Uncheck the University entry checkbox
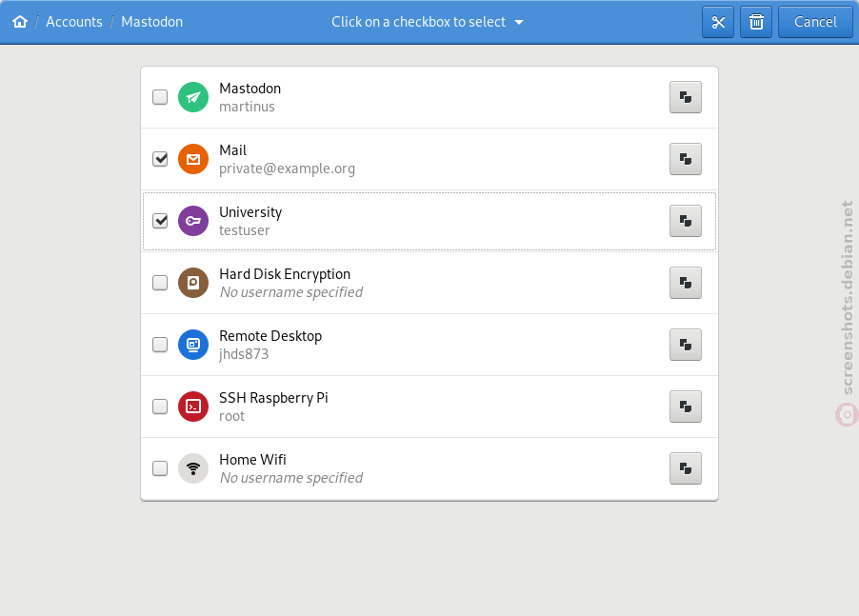The width and height of the screenshot is (859, 616). (160, 221)
